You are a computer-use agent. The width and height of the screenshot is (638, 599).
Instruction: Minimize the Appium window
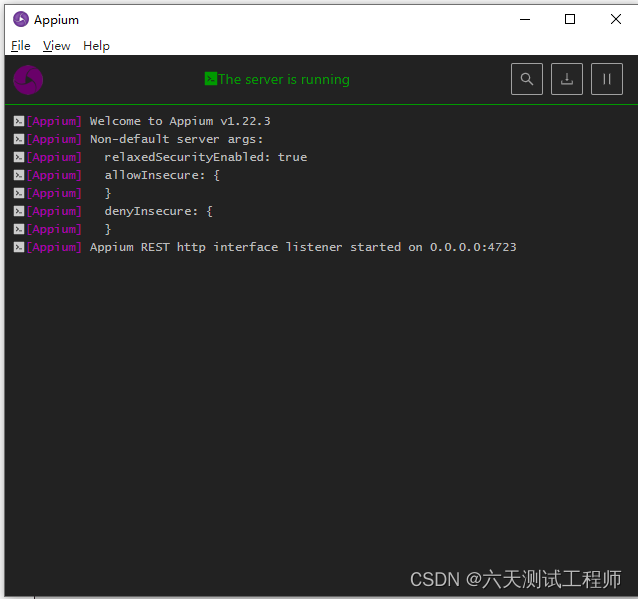[x=525, y=19]
